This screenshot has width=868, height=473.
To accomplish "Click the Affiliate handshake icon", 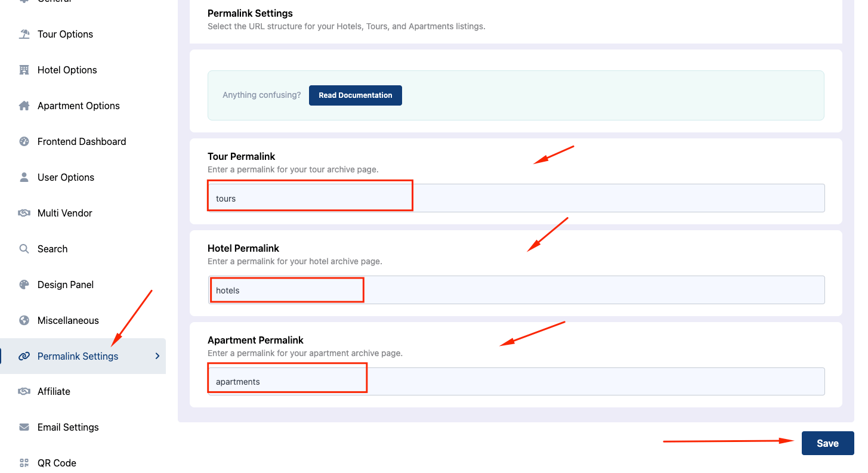I will pyautogui.click(x=24, y=391).
